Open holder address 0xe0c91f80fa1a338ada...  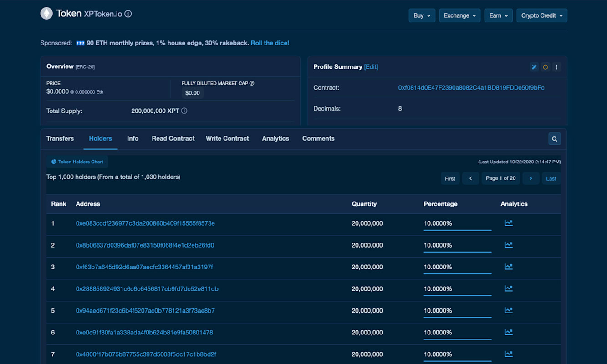tap(144, 333)
